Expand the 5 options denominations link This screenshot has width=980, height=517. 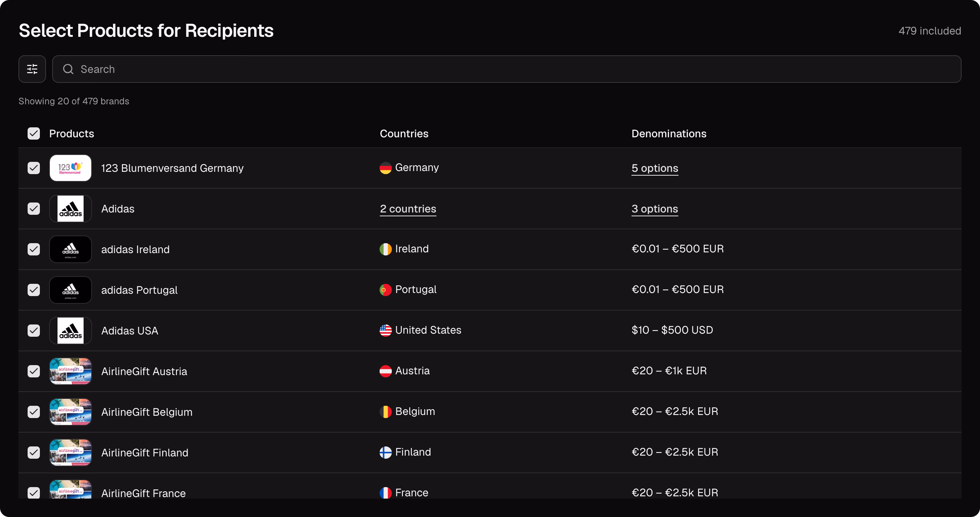[655, 168]
